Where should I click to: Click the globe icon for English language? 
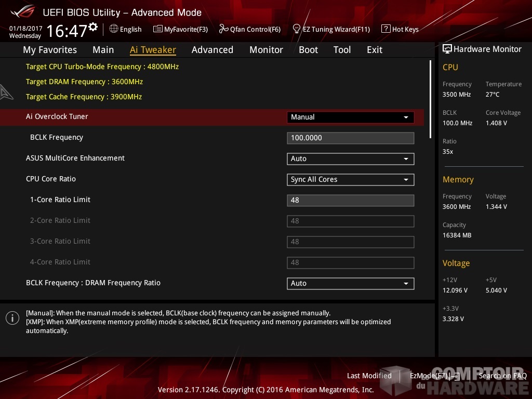coord(114,29)
